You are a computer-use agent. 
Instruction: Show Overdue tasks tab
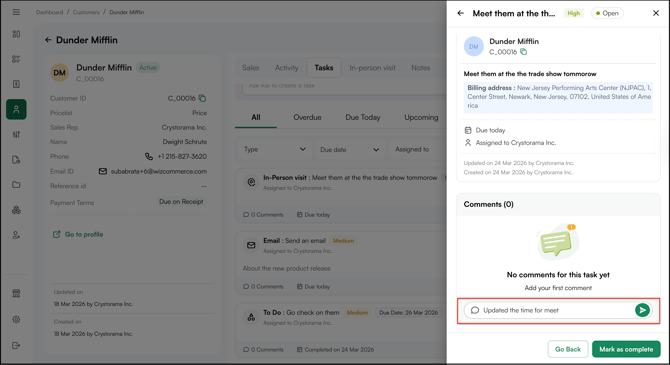click(x=307, y=118)
